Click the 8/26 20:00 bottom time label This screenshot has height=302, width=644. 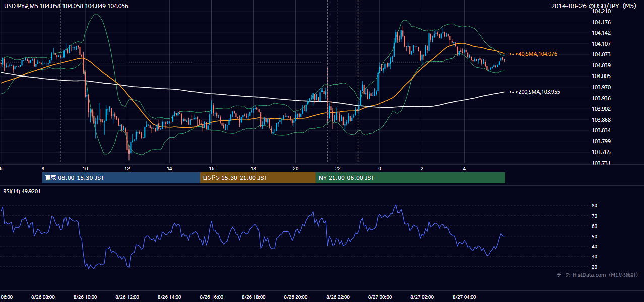296,297
